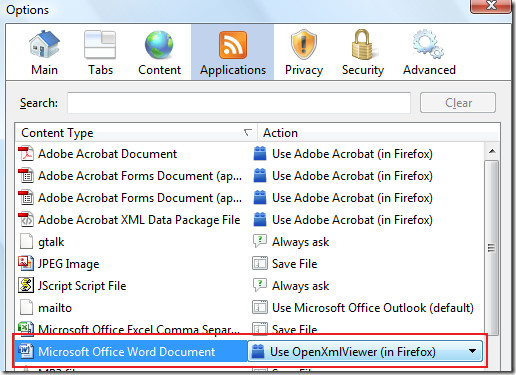
Task: Select the Adobe Acrobat XML Data Package File row
Action: [x=249, y=220]
